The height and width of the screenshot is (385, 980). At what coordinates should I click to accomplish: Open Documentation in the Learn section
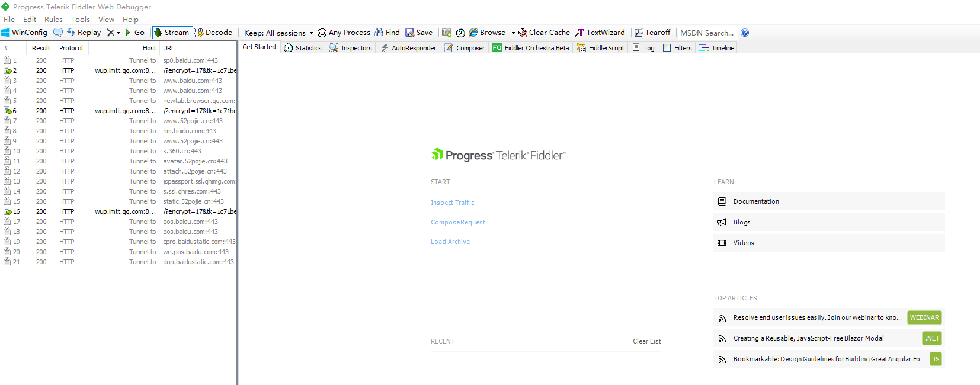(x=828, y=201)
